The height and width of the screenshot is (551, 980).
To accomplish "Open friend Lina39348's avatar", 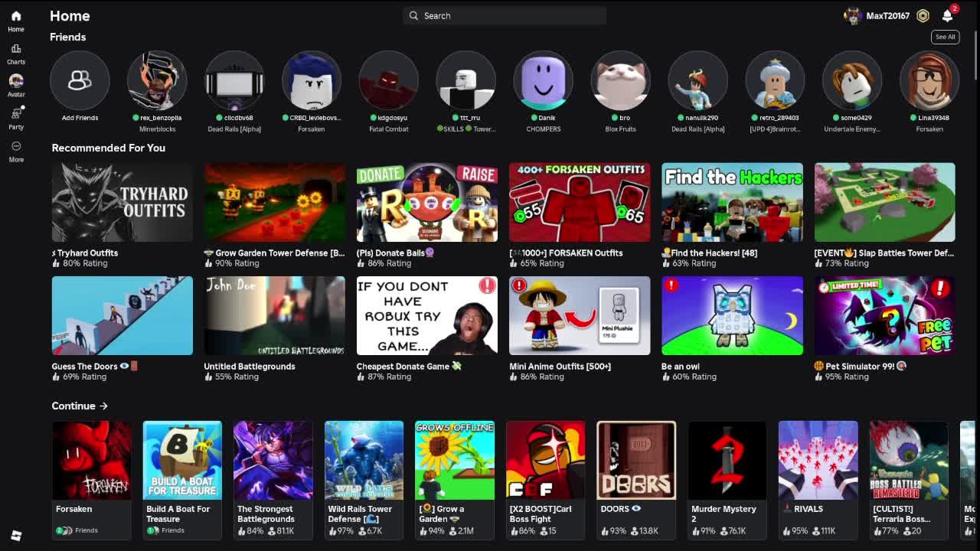I will click(929, 80).
